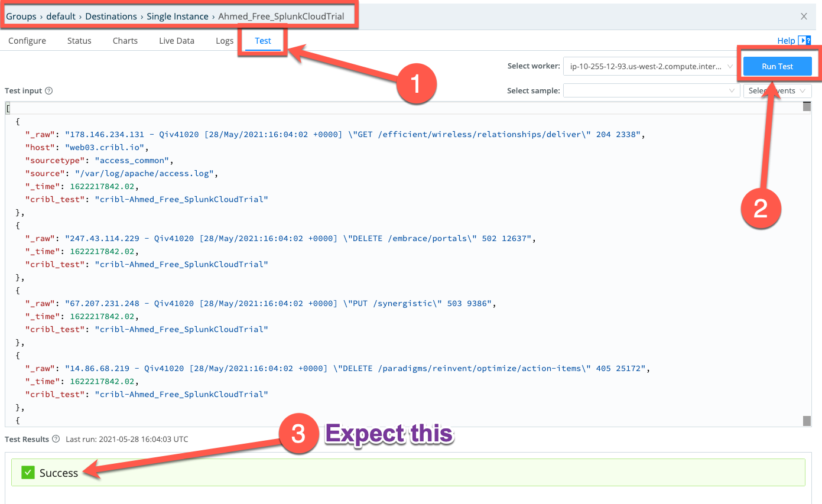Switch to the Charts tab
Image resolution: width=822 pixels, height=504 pixels.
125,40
